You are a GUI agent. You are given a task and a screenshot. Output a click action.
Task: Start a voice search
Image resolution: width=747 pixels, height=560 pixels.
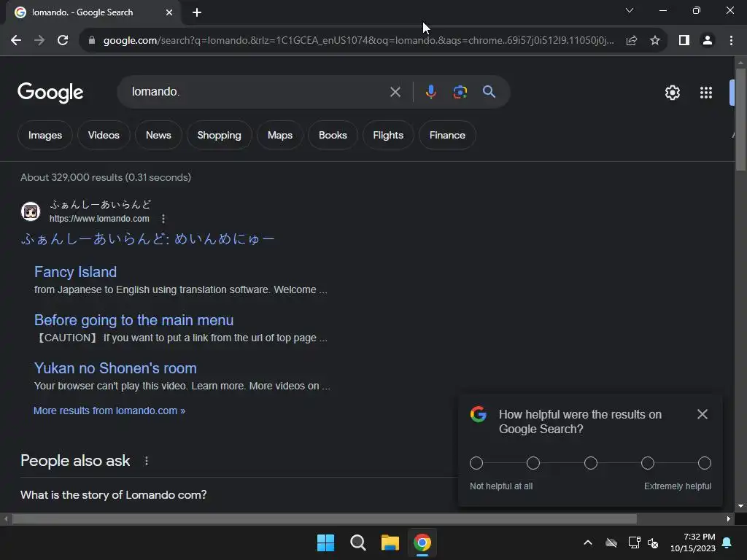click(430, 92)
